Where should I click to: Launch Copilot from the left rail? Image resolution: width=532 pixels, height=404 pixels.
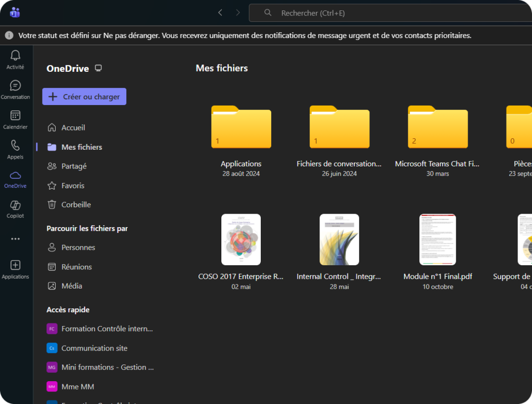tap(15, 205)
